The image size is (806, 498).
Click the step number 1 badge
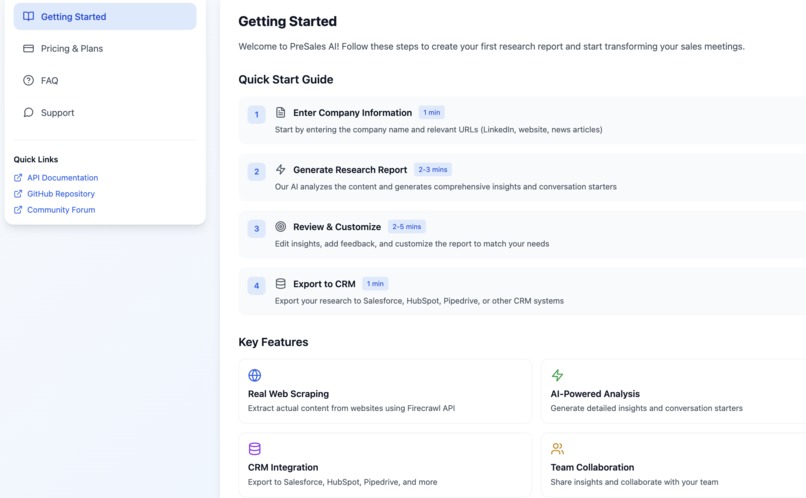[257, 114]
